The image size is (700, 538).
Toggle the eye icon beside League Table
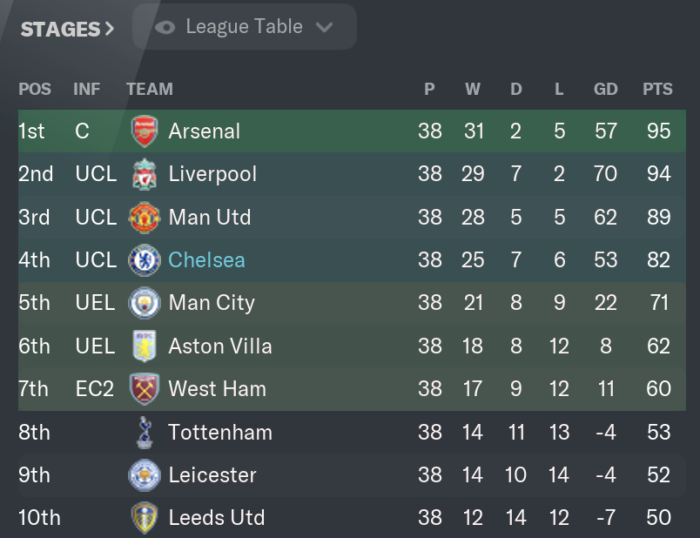165,28
